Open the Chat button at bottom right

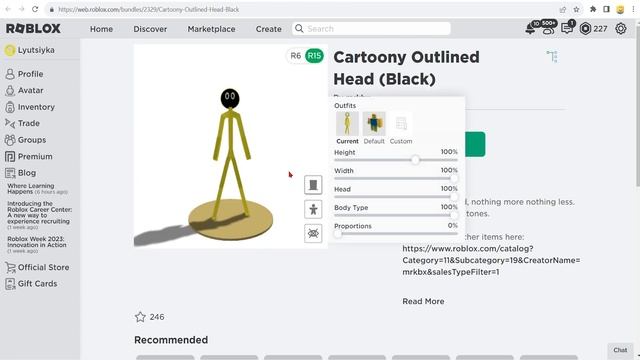point(620,350)
